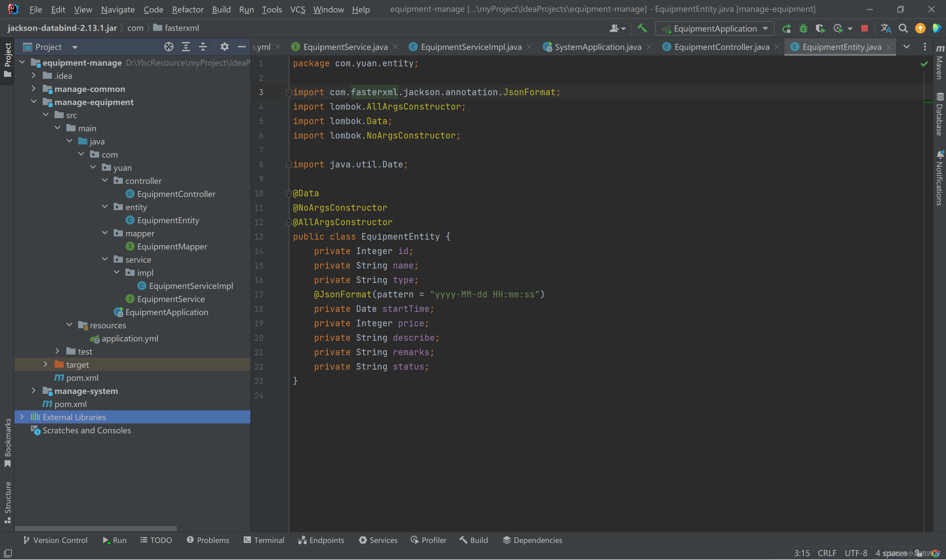Screen dimensions: 946x560
Task: Open the Project view mode dropdown
Action: point(75,47)
